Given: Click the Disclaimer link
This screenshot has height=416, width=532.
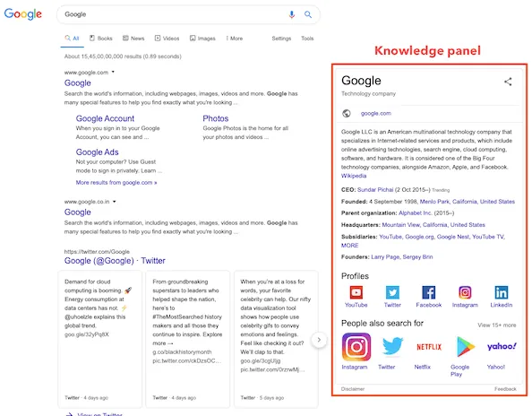Looking at the screenshot, I should (x=353, y=389).
